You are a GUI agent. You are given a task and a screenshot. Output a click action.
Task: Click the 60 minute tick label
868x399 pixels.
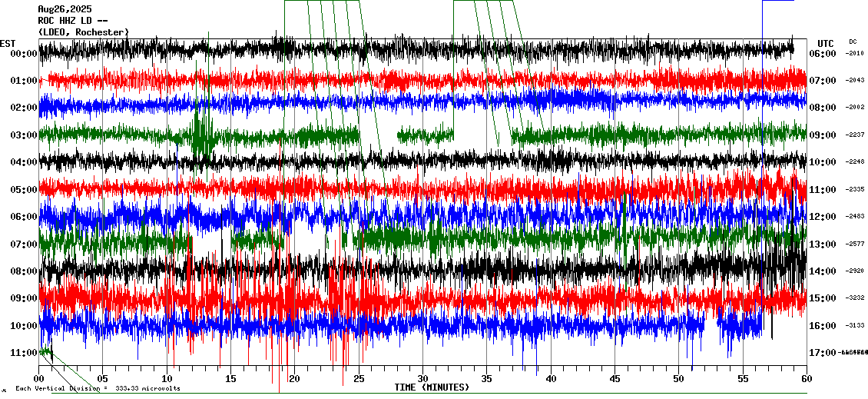(806, 379)
